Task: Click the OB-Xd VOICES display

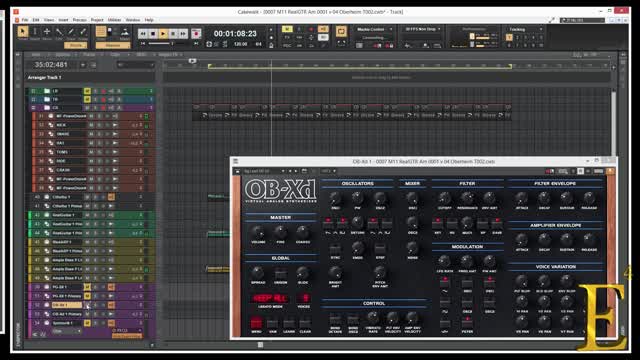Action: (304, 298)
